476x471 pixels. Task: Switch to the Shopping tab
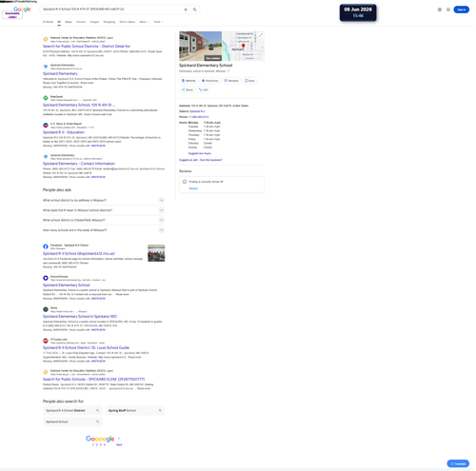coord(109,22)
